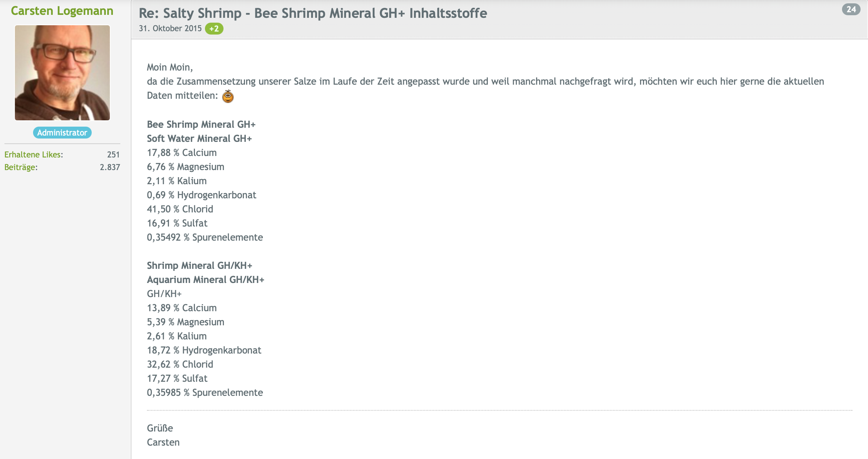Viewport: 868px width, 459px height.
Task: Click the green +2 likes badge
Action: (x=214, y=29)
